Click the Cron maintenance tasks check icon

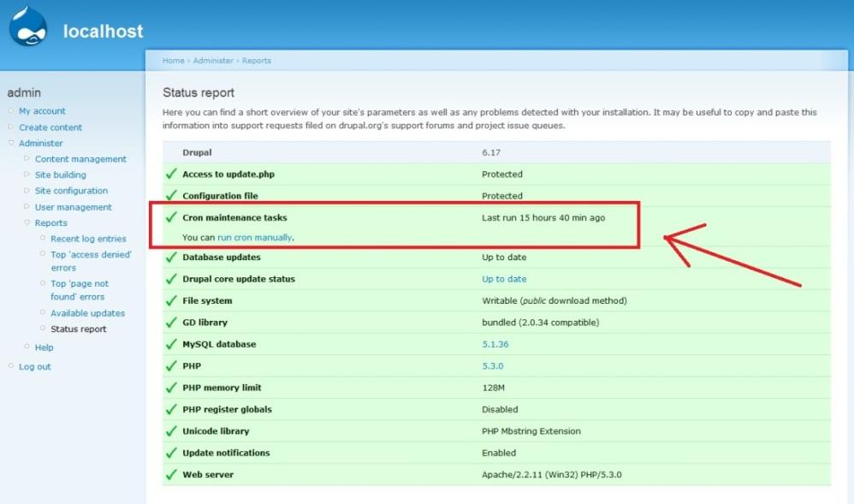[x=171, y=216]
